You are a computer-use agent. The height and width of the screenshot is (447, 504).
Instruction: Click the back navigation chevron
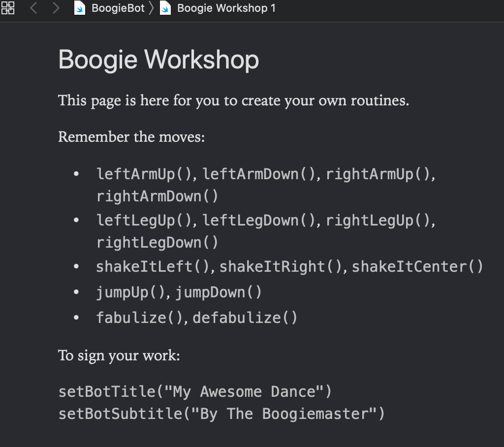(x=33, y=8)
